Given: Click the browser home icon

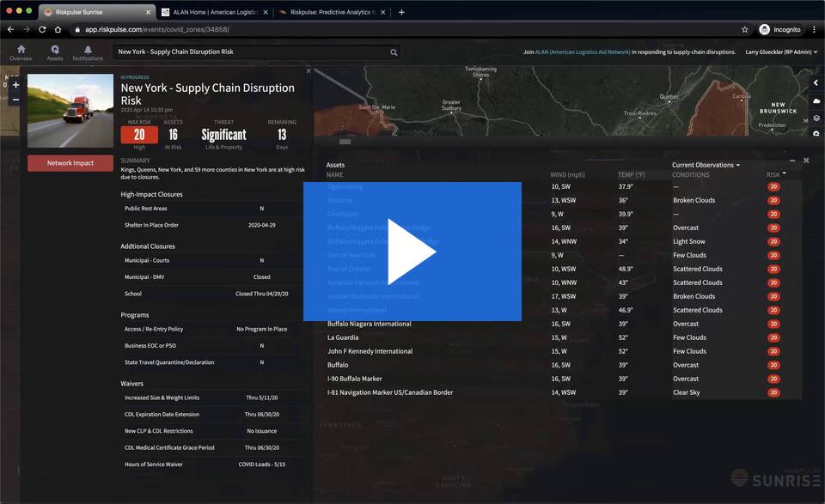Looking at the screenshot, I should coord(58,29).
